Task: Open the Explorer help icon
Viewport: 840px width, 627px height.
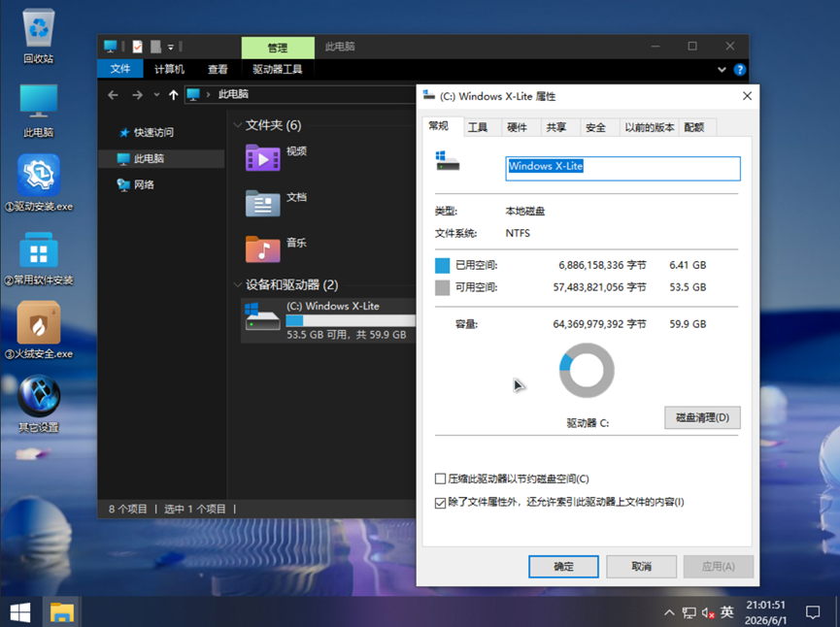Action: coord(740,70)
